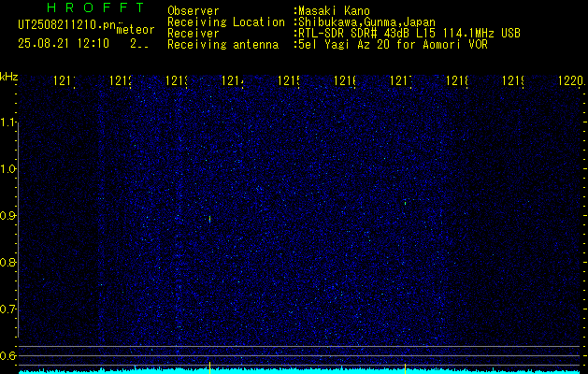Viewport: 588px width, 374px height.
Task: Click the 'Receiver' field label
Action: (x=194, y=34)
